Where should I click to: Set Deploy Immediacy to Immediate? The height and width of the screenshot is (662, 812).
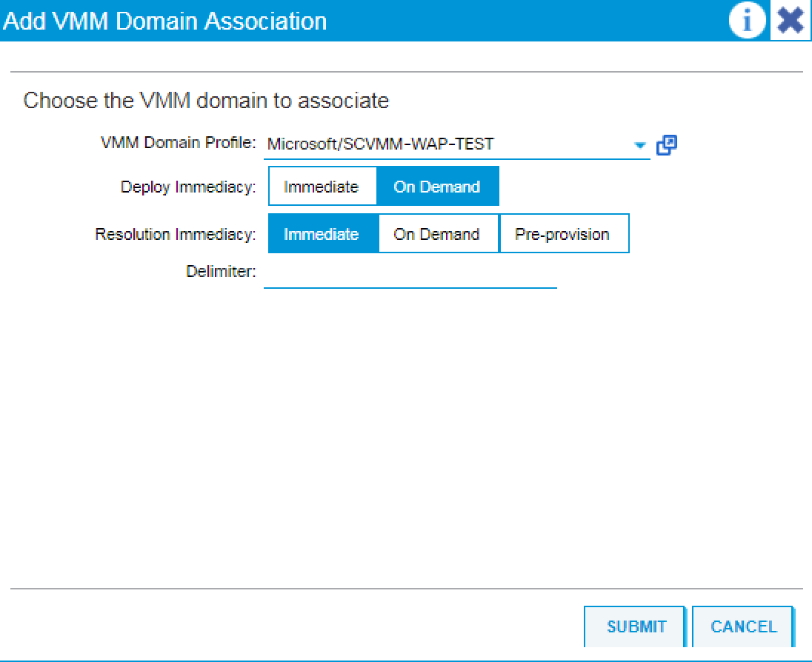pos(322,187)
